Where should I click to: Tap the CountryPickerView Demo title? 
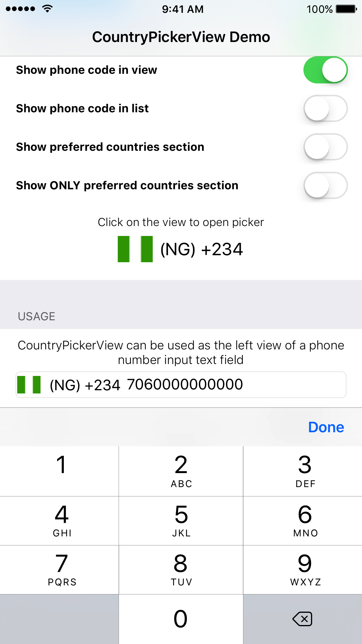pyautogui.click(x=181, y=37)
